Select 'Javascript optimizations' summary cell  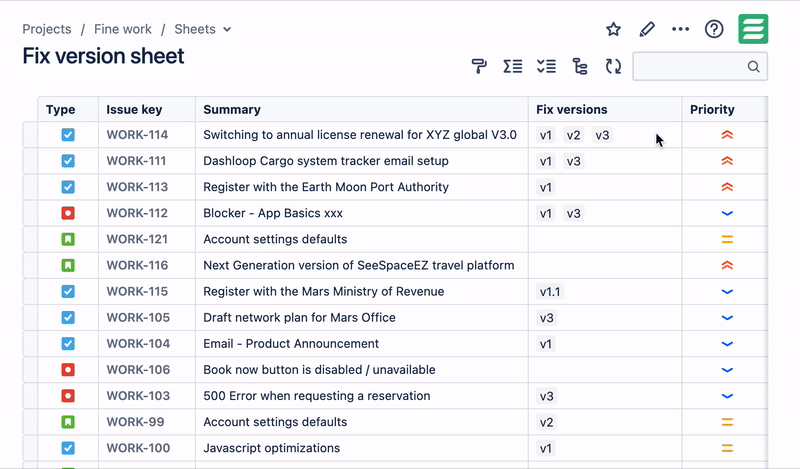pyautogui.click(x=362, y=448)
